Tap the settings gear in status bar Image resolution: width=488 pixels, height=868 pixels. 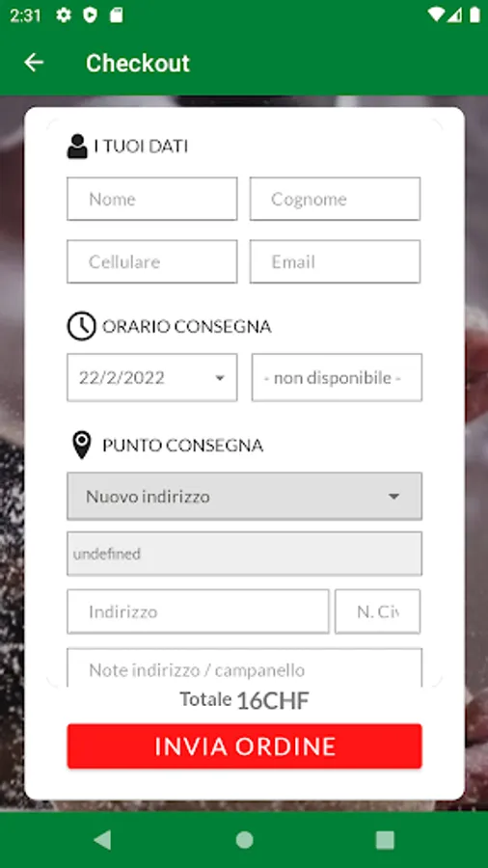[64, 15]
